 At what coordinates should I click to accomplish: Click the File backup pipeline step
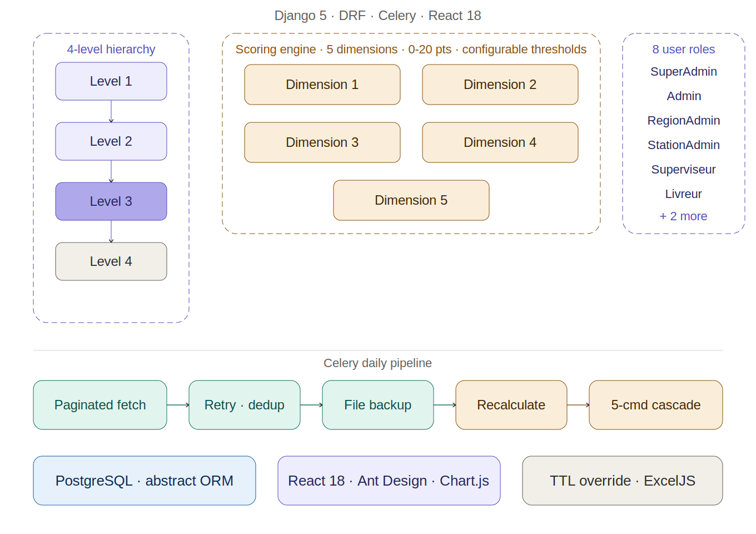point(378,405)
